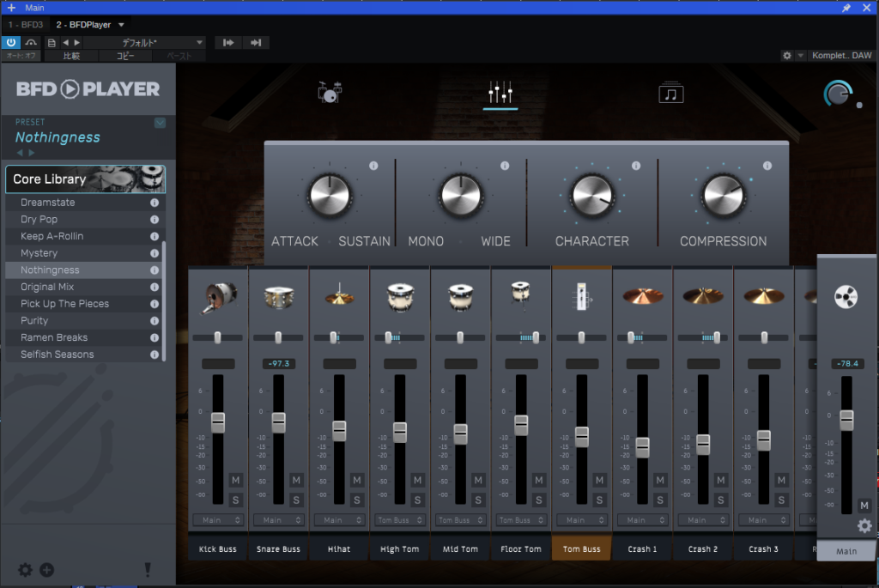Click the copy (コピー) button
879x588 pixels.
125,56
